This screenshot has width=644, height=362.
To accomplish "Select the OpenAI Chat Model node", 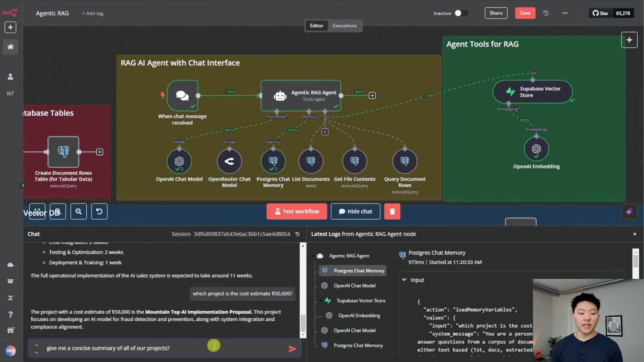I will 179,161.
